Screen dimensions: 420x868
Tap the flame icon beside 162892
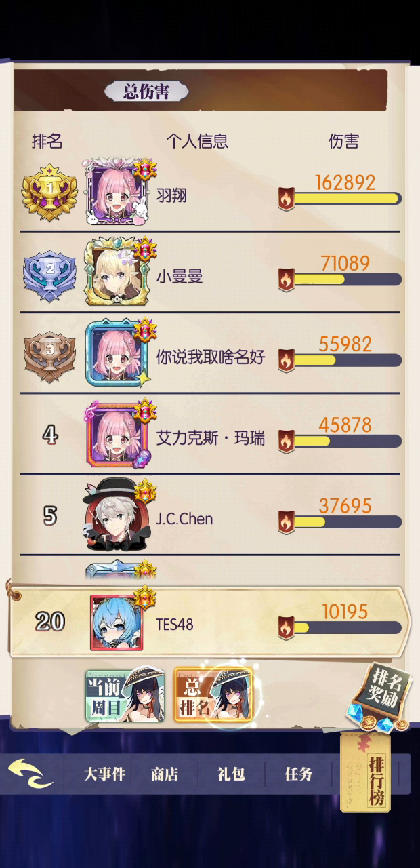tap(287, 199)
